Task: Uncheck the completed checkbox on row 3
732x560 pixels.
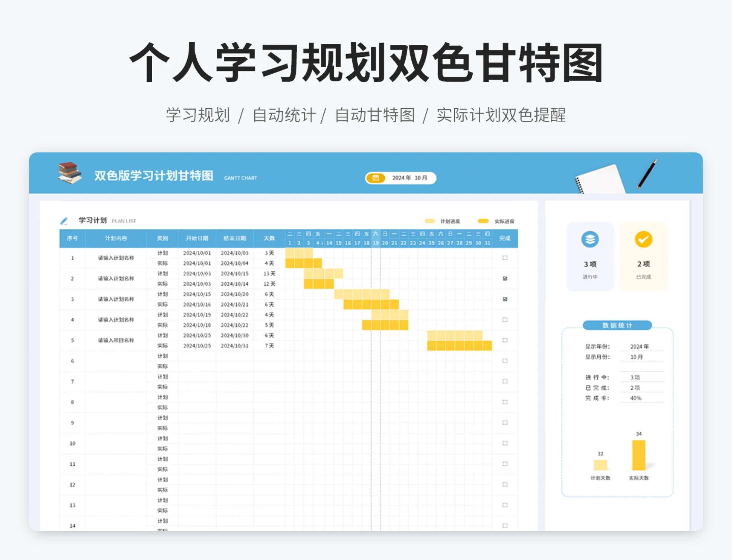Action: [505, 299]
